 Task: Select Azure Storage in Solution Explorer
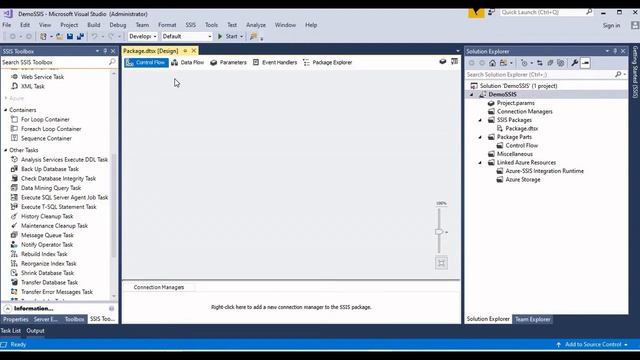coord(522,180)
